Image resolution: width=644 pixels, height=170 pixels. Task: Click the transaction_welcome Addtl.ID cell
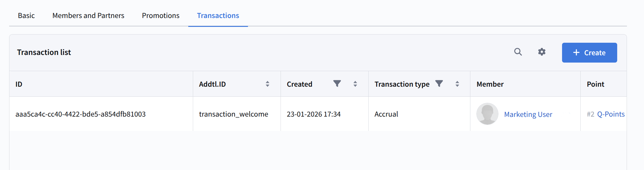tap(234, 114)
